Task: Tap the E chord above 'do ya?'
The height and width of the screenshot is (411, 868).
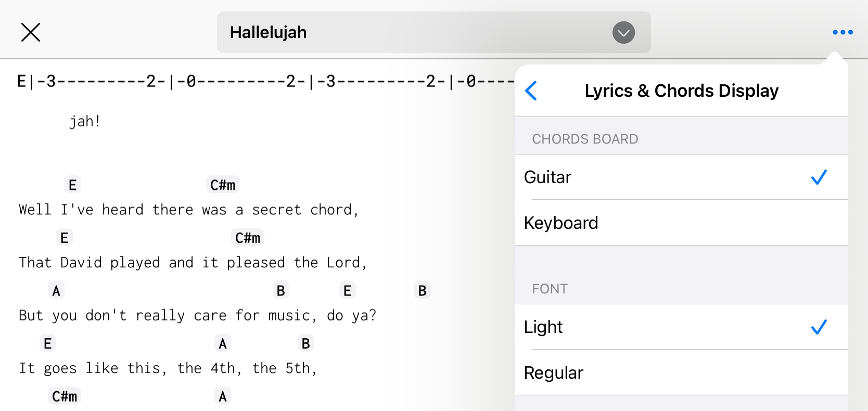Action: [x=348, y=290]
